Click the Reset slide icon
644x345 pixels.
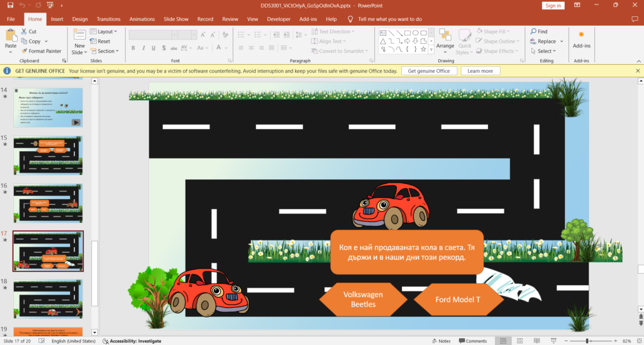click(93, 41)
